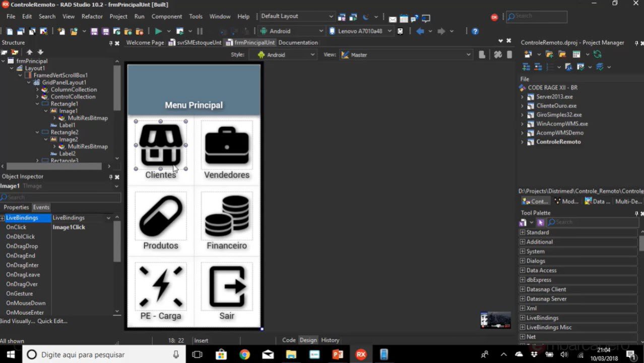The width and height of the screenshot is (644, 363).
Task: Click the Clientes store image on the form
Action: 161,145
